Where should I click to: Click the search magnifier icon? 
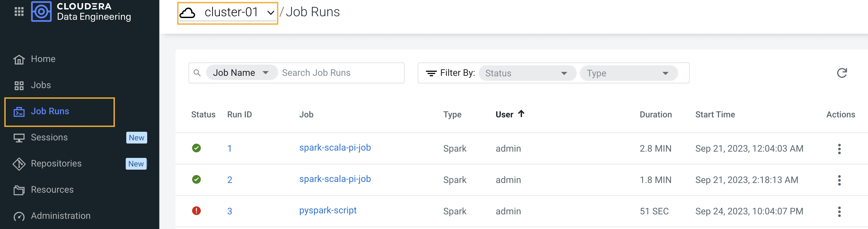tap(197, 73)
